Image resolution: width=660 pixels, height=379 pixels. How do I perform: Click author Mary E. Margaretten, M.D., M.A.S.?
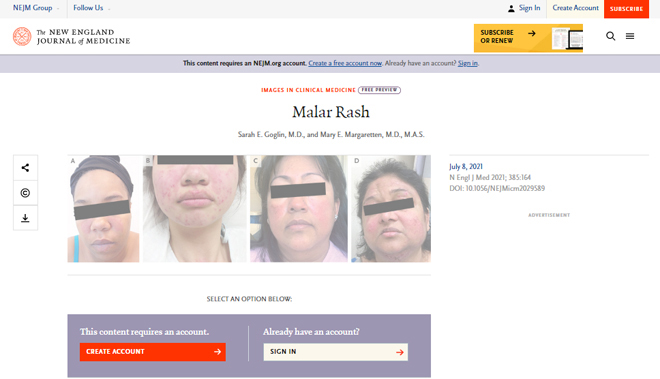pyautogui.click(x=372, y=135)
